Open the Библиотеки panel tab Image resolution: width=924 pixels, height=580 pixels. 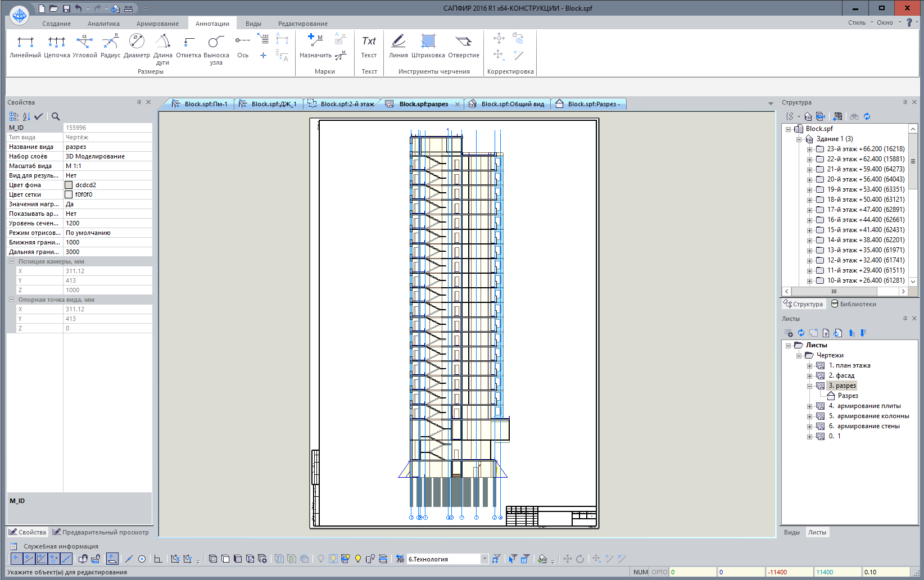pyautogui.click(x=853, y=304)
